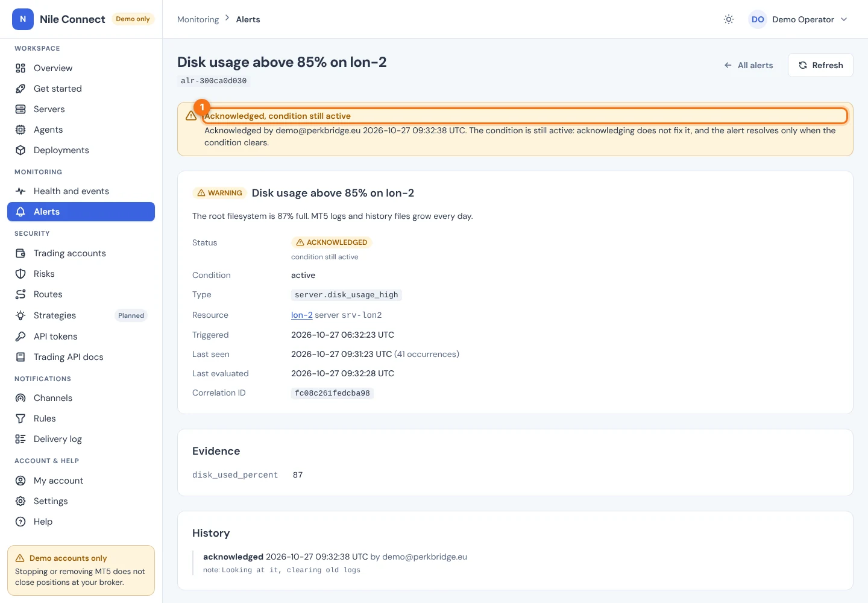The image size is (868, 603).
Task: Click the Demo only badge in header
Action: 133,19
